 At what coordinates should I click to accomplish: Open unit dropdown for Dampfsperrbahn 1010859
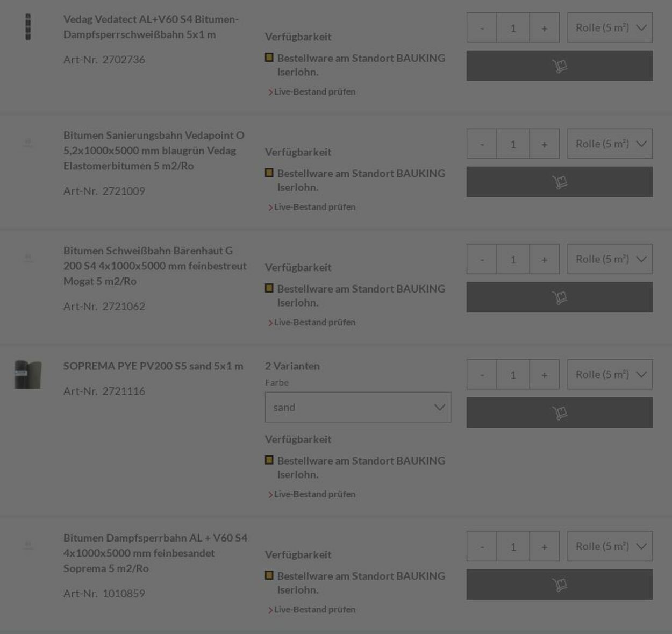[610, 546]
